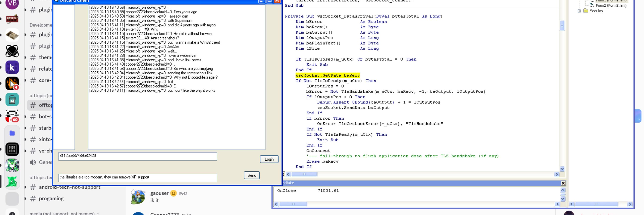Click the code editor scroll-left arrow

[288, 174]
